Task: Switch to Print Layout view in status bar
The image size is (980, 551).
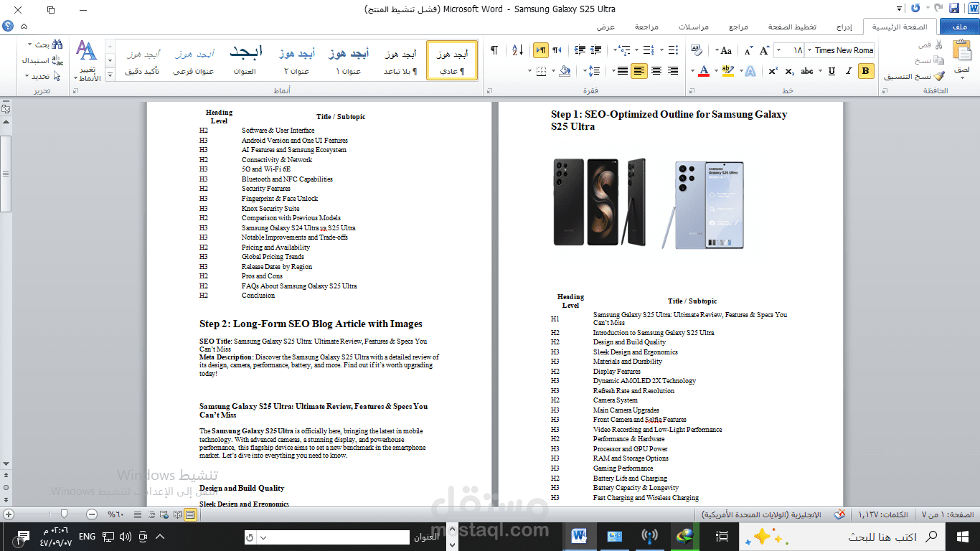Action: [x=189, y=514]
